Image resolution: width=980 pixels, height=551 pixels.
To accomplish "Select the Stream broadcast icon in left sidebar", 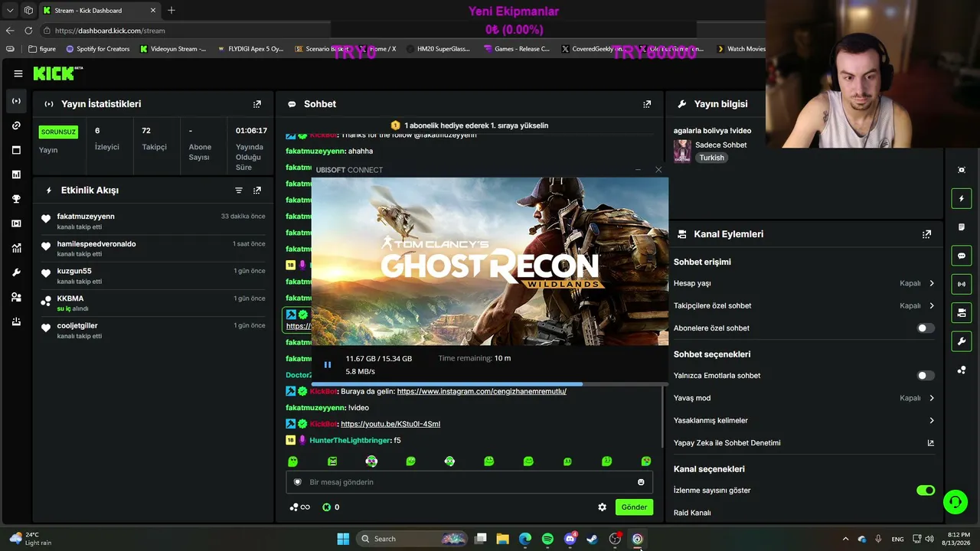I will 16,101.
